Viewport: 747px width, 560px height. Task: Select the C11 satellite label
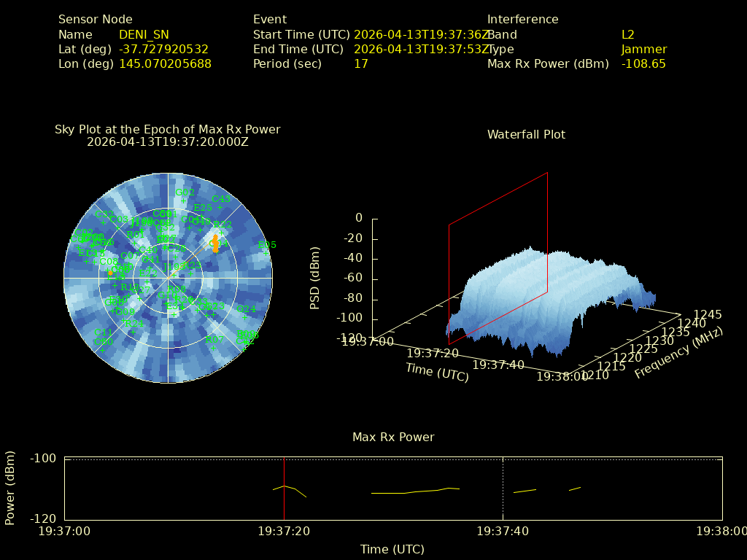(x=103, y=332)
